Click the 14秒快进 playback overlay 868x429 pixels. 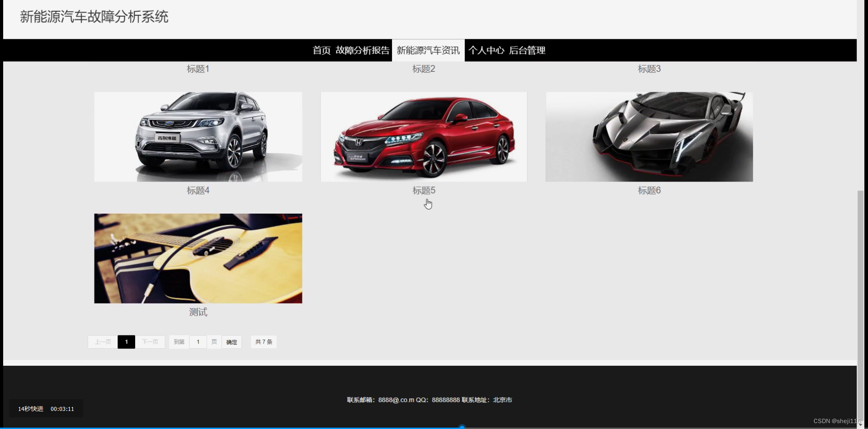click(x=30, y=408)
